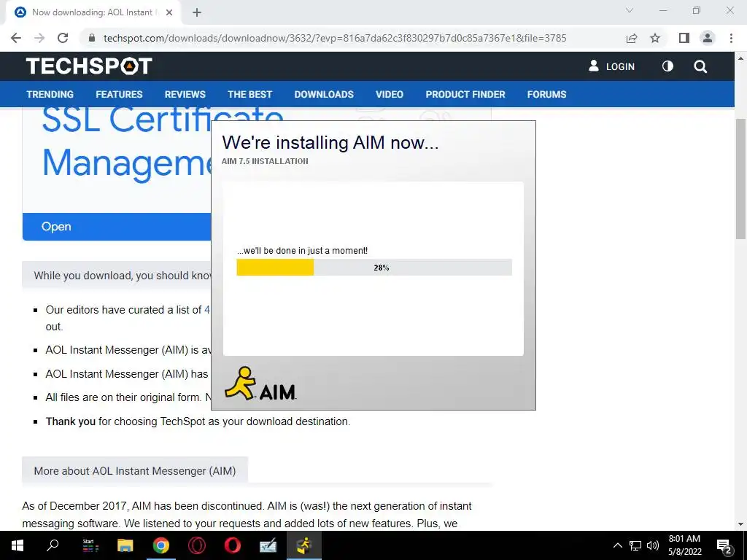
Task: Show hidden system tray icons
Action: 617,545
